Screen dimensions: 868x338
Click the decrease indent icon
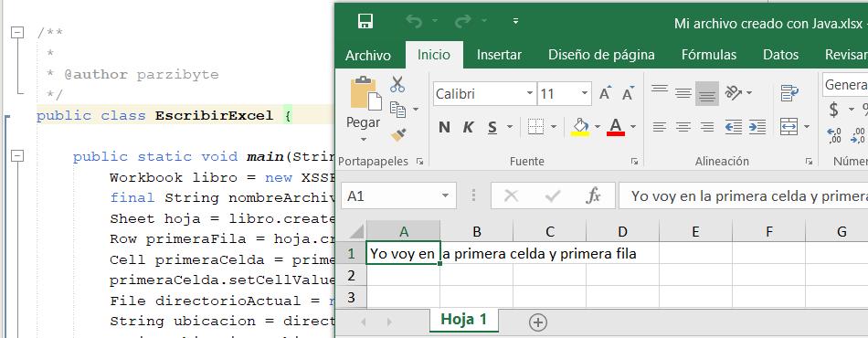tap(734, 127)
